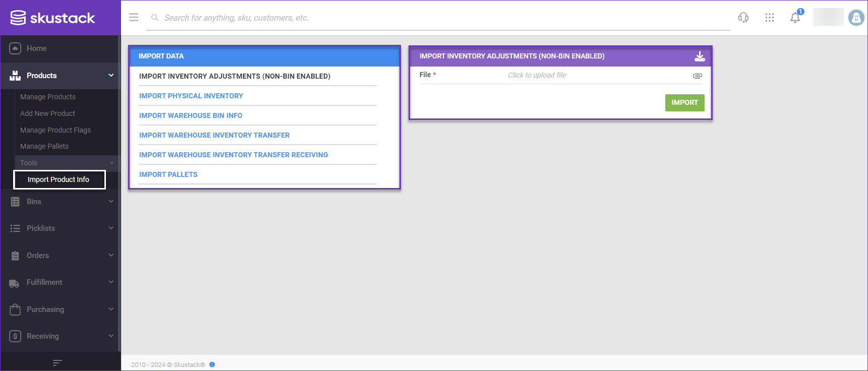The image size is (868, 371).
Task: Toggle the sidebar collapse icon at bottom
Action: click(x=57, y=362)
